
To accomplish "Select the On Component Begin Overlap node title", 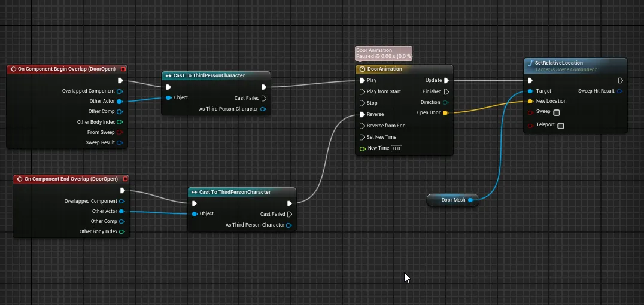I will pos(67,69).
